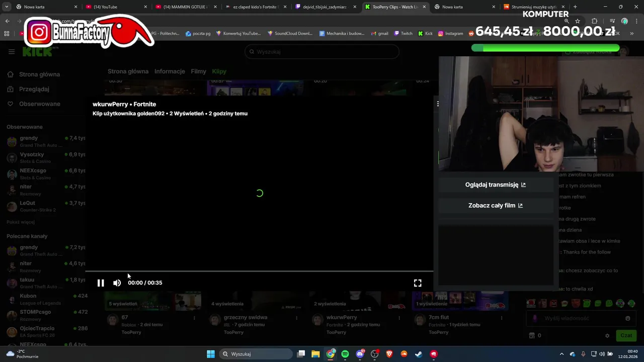Open the hamburger sidebar menu
Viewport: 644px width, 362px height.
[12, 51]
